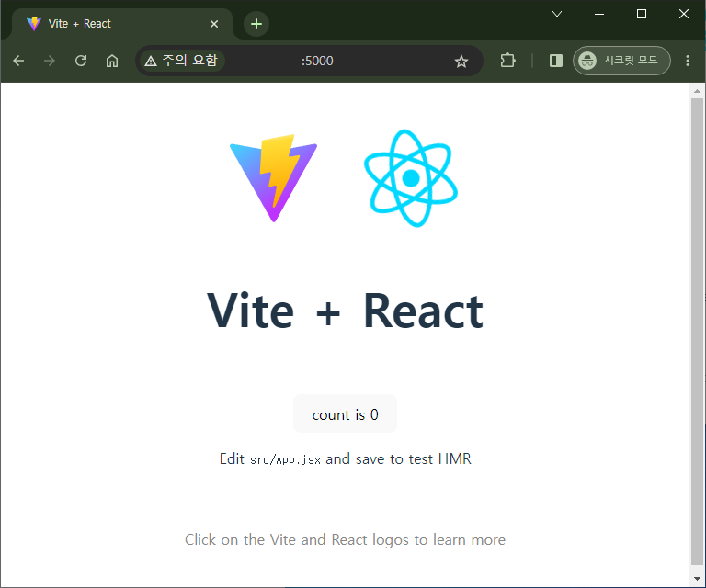706x588 pixels.
Task: Click the React atom logo
Action: click(x=411, y=178)
